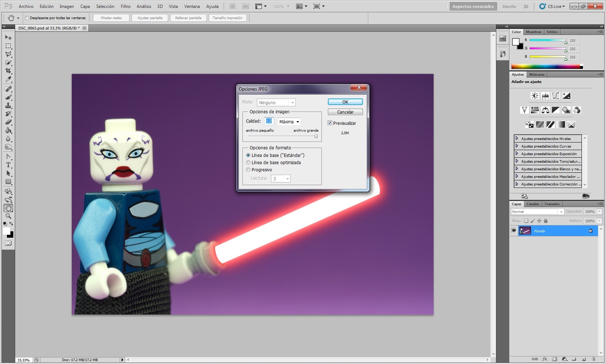606x364 pixels.
Task: Select the Crop tool in the toolbar
Action: coord(8,71)
